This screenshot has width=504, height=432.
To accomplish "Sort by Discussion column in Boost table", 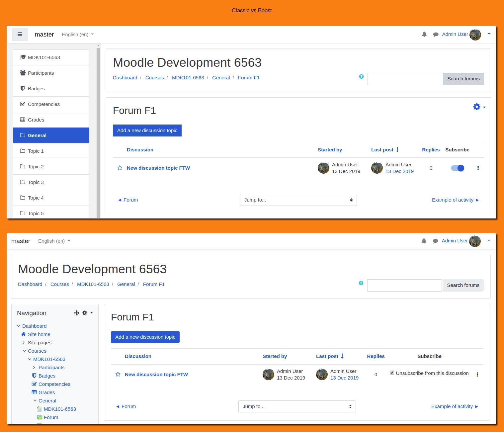I will [x=140, y=150].
